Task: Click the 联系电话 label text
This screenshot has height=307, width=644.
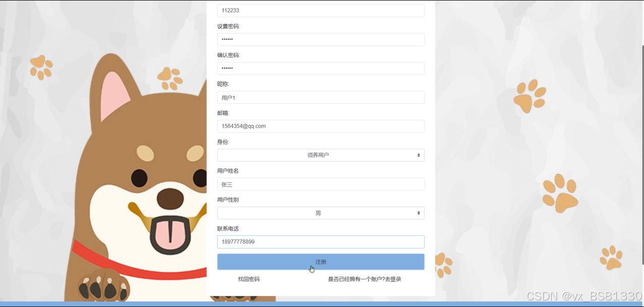Action: 228,229
